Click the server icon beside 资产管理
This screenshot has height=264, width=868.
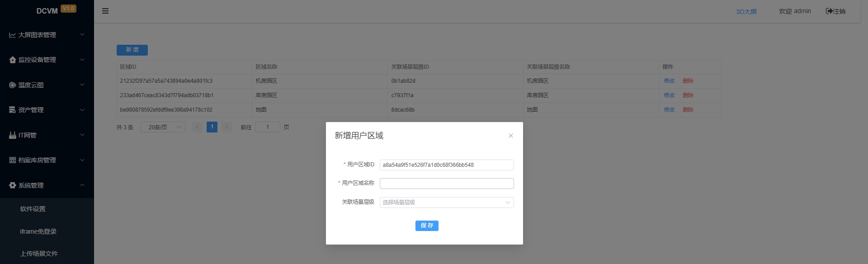pos(12,110)
